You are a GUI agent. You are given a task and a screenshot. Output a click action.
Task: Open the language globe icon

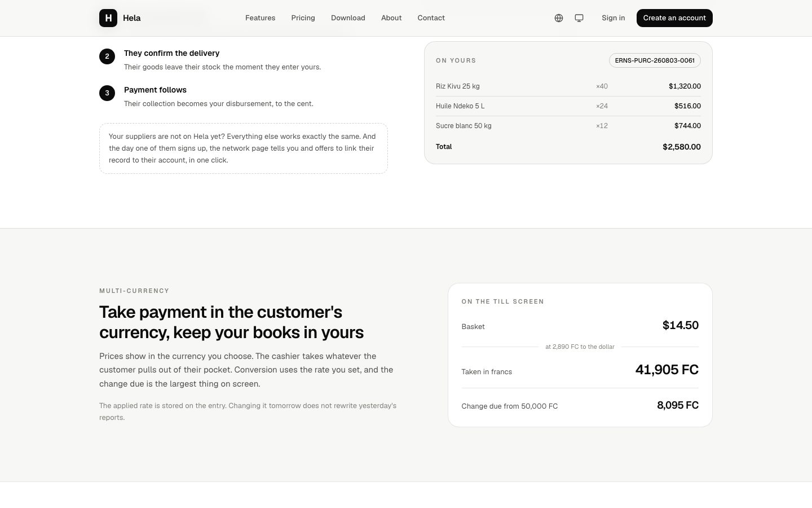click(559, 18)
